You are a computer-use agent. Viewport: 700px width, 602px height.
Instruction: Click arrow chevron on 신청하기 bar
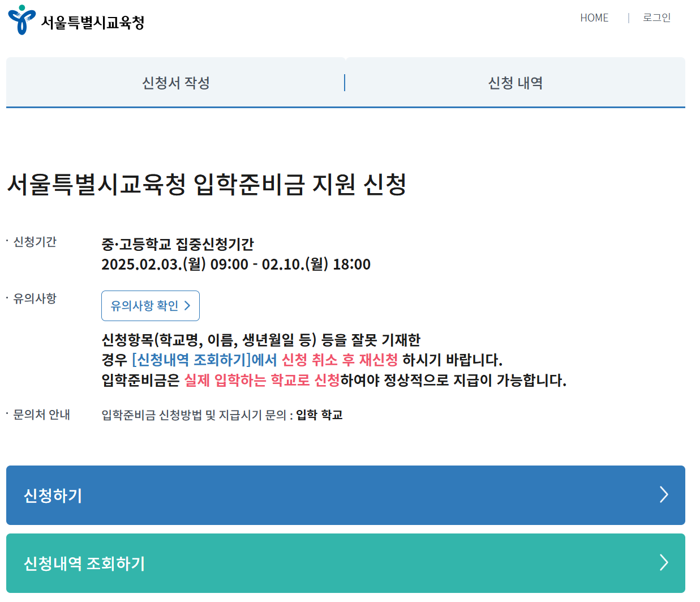664,495
